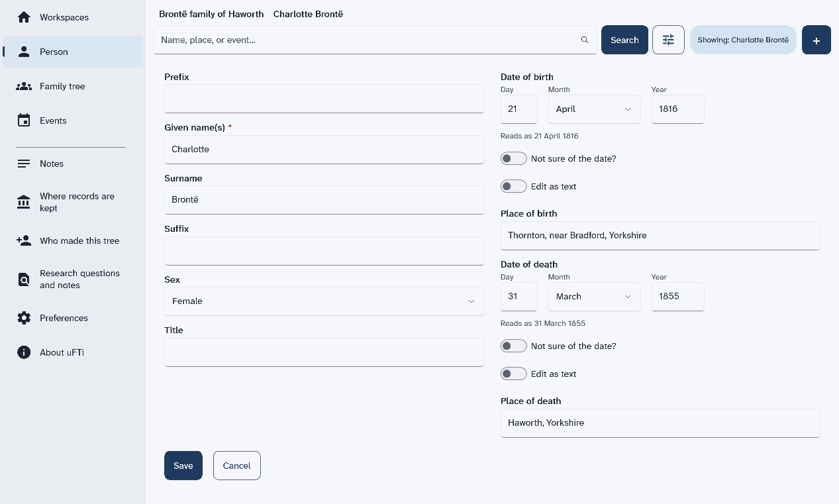Click the birth Year field showing 1816
839x504 pixels.
(677, 109)
